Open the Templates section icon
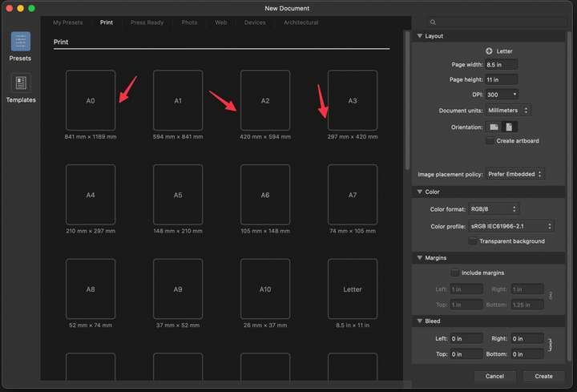This screenshot has width=577, height=392. click(x=21, y=83)
